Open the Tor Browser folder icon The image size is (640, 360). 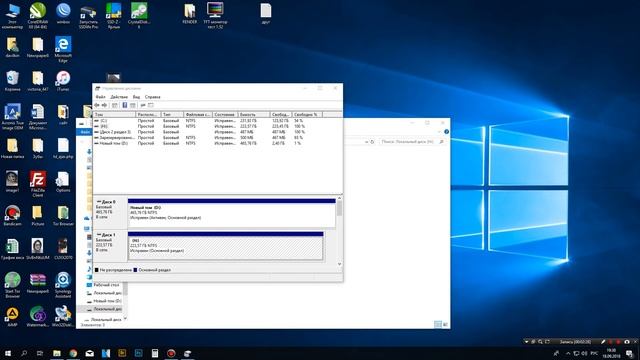(x=63, y=215)
